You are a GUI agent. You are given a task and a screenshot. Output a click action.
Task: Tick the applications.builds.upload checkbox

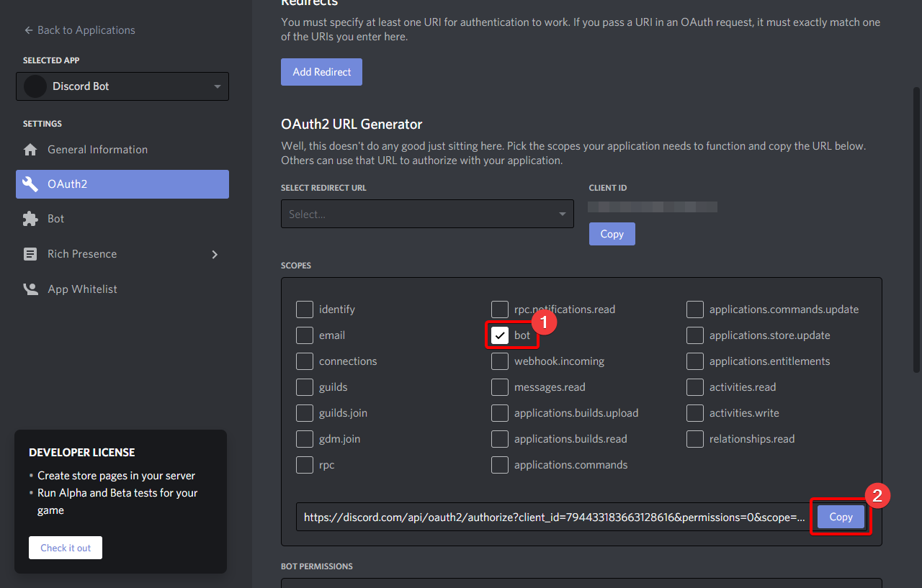point(500,413)
